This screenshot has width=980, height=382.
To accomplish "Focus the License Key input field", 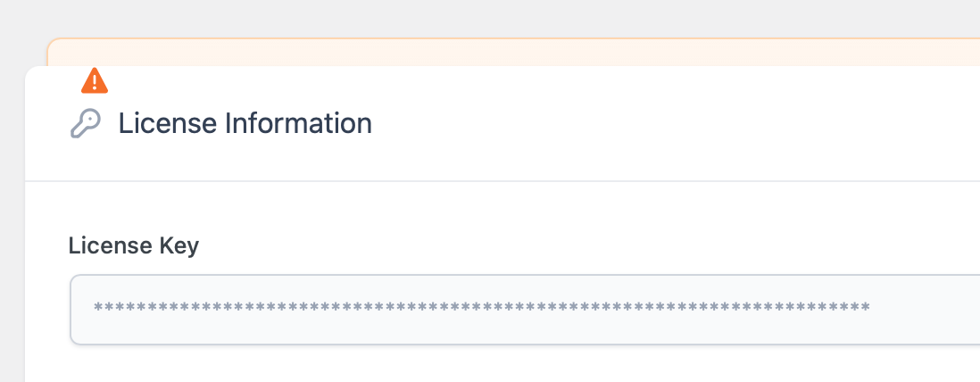I will pos(525,310).
